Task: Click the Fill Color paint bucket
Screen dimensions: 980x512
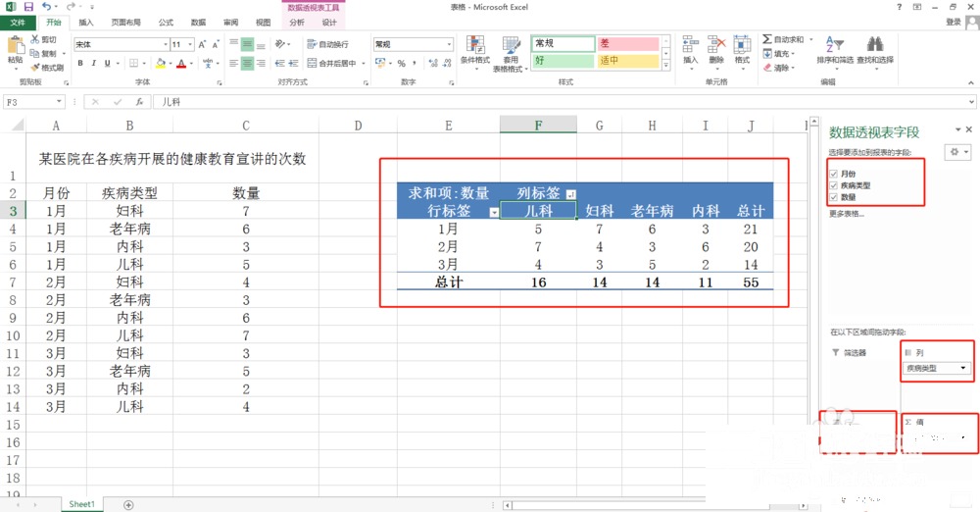Action: click(161, 63)
